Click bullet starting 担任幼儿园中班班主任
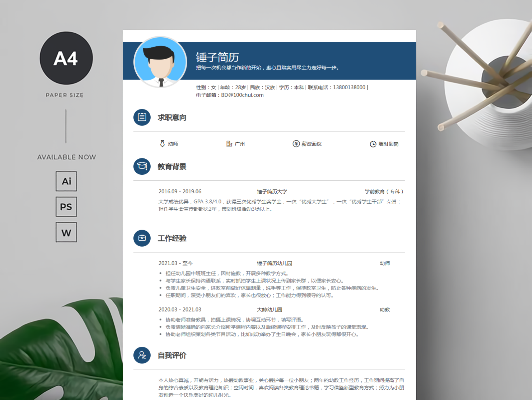Viewport: 532px width, 400px height. 227,273
